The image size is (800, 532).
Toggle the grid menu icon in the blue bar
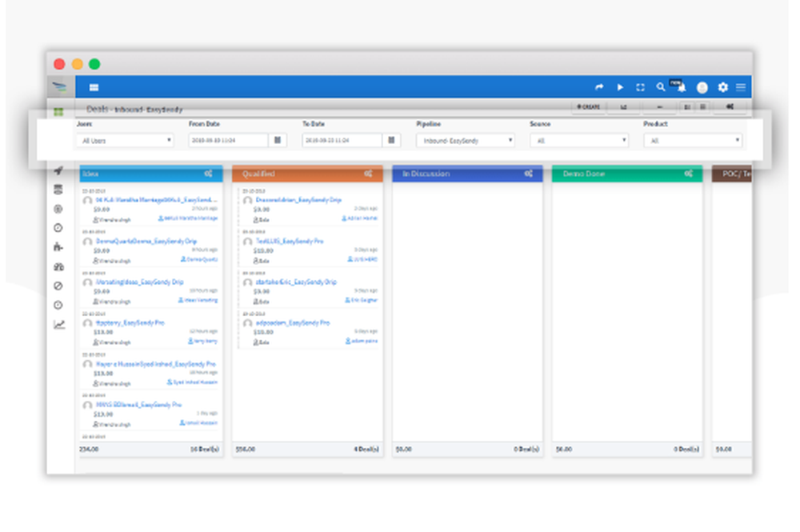coord(94,87)
